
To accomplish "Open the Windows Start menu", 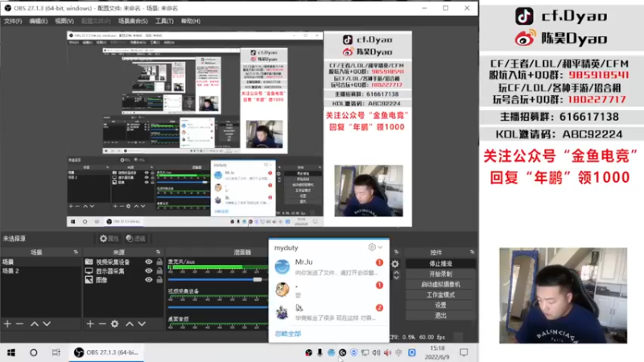I will pyautogui.click(x=11, y=352).
